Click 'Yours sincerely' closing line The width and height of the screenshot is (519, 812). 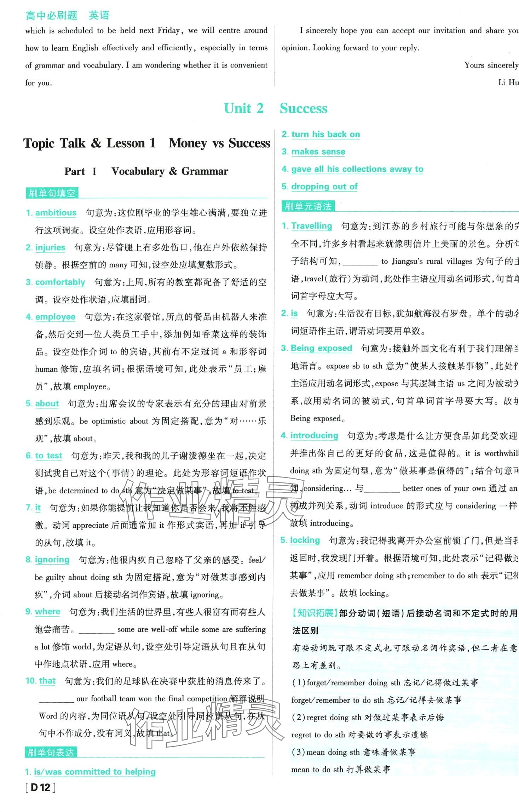(x=492, y=65)
